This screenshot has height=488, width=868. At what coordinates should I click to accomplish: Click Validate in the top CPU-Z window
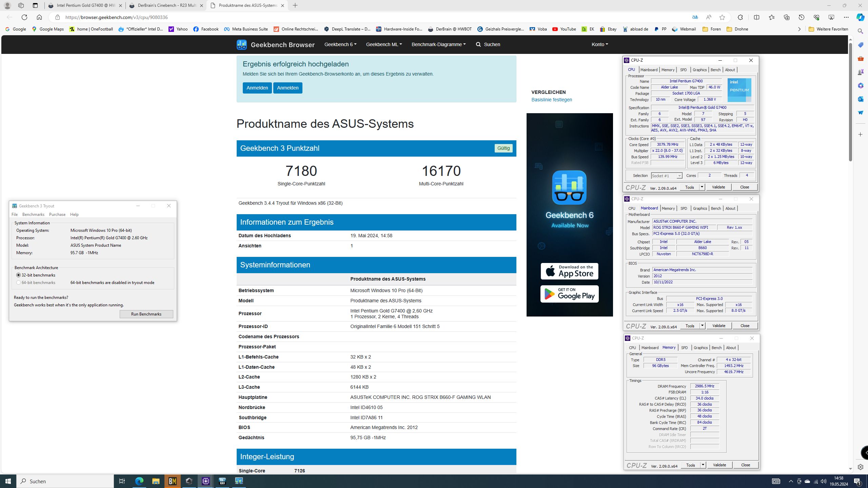point(718,187)
